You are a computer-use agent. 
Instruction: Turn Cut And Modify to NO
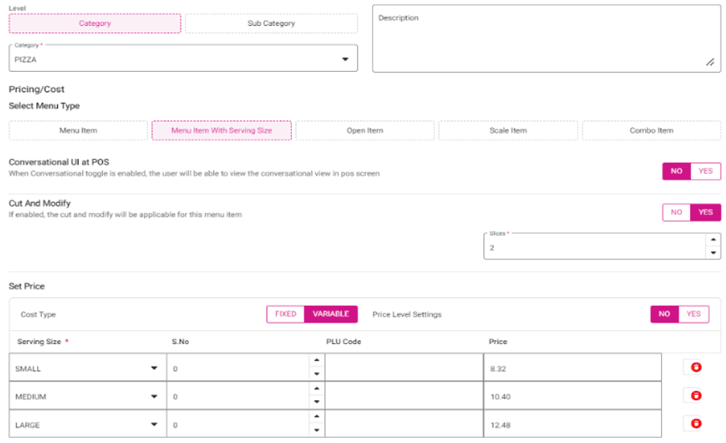click(x=676, y=212)
